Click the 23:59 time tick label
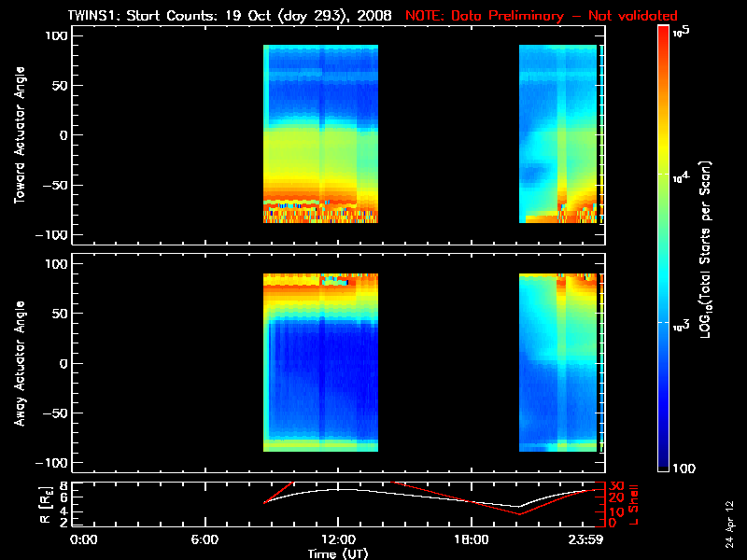 (x=588, y=539)
